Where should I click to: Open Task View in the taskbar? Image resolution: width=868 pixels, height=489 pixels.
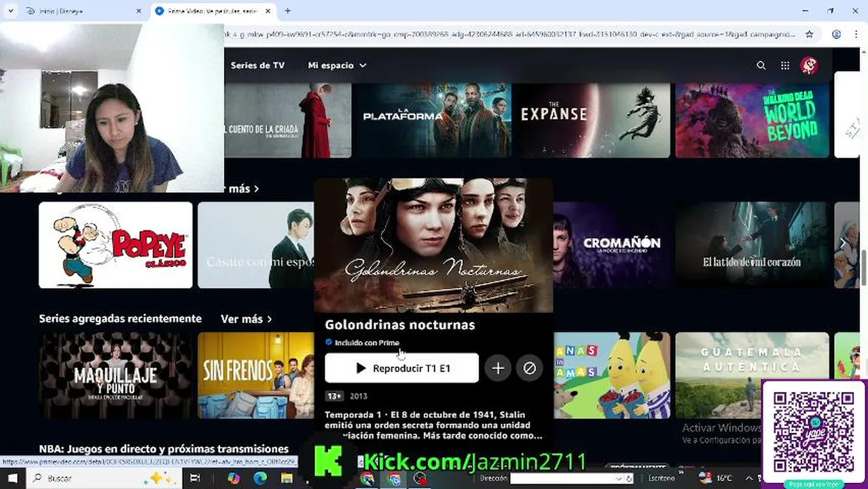tap(195, 478)
